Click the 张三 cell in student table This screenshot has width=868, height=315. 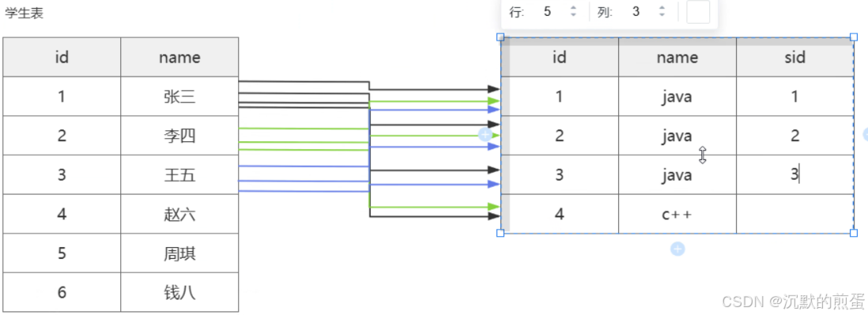click(179, 96)
